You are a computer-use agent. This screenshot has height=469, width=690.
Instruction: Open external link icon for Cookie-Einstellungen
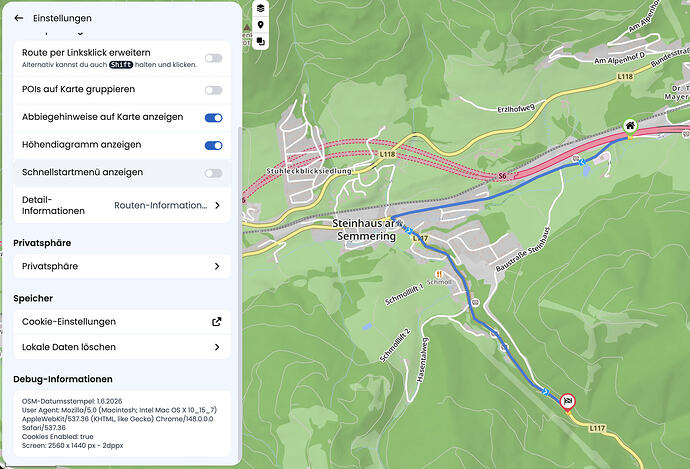(x=217, y=322)
